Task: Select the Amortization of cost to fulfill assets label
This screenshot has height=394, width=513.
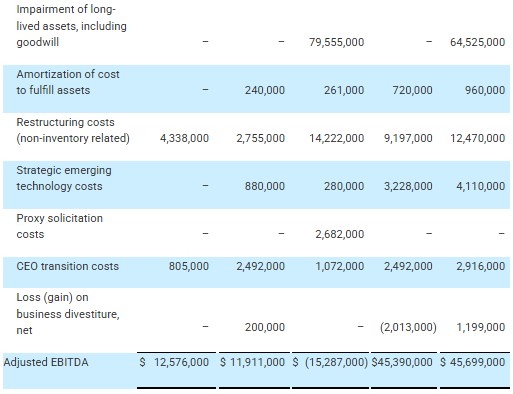Action: (68, 82)
